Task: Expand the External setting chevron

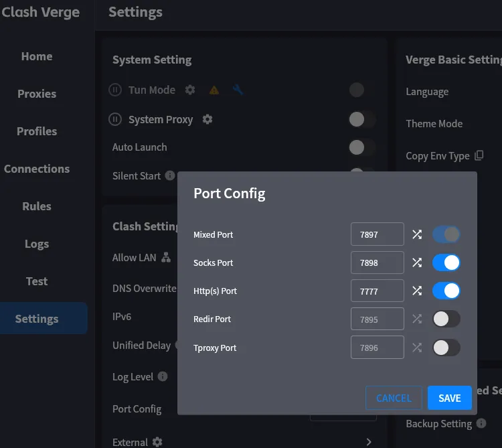Action: pyautogui.click(x=369, y=442)
